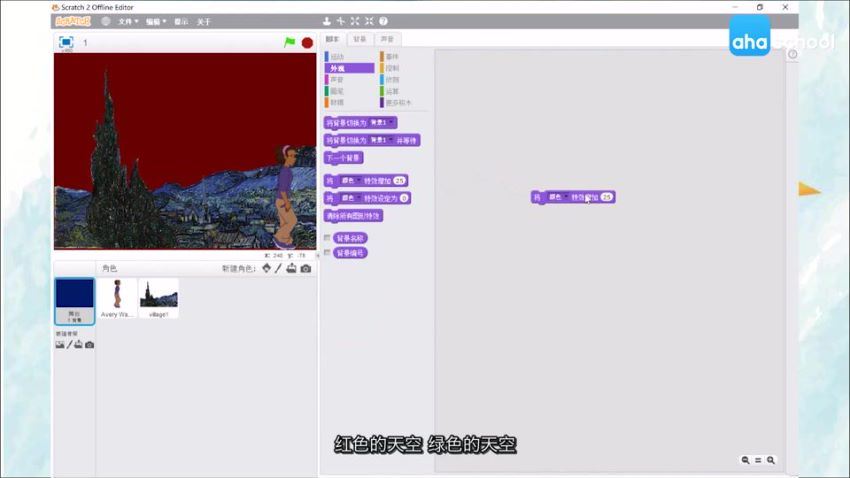Click the globe language icon
Viewport: 850px width, 478px height.
coord(106,21)
